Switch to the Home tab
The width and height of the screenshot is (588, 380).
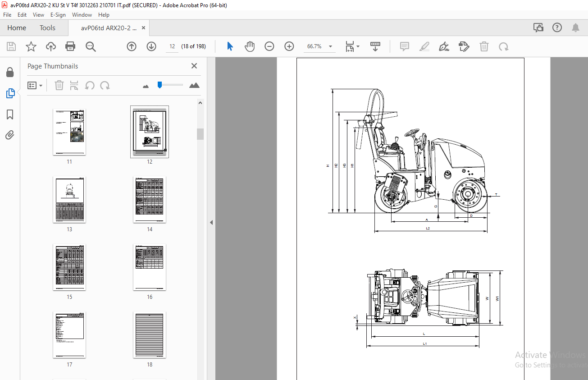click(17, 28)
